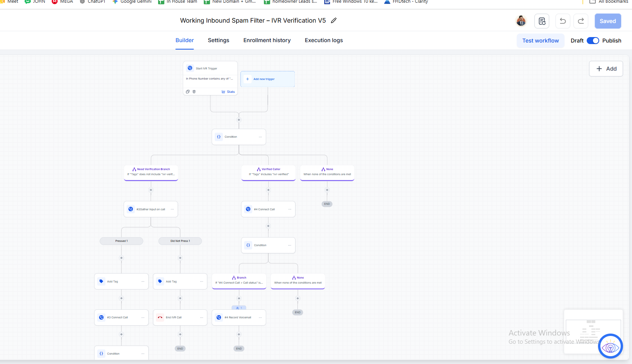Add new trigger

(x=267, y=79)
